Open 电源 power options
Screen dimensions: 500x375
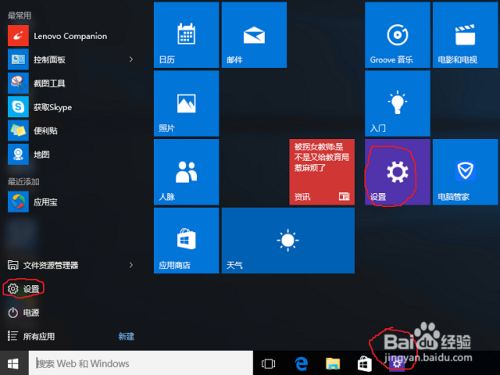point(23,313)
